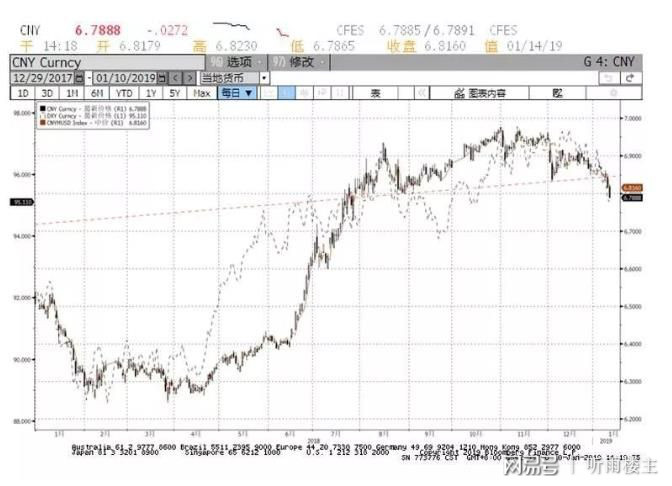Click the undo arrow icon
The width and height of the screenshot is (672, 486).
pos(607,77)
